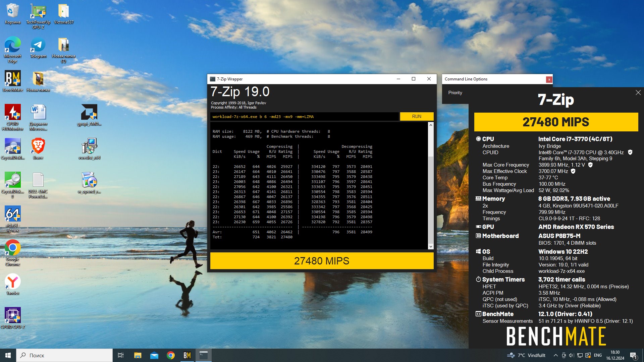The height and width of the screenshot is (362, 644).
Task: Open TechPowerUp GPU-Z desktop shortcut
Action: click(x=38, y=16)
